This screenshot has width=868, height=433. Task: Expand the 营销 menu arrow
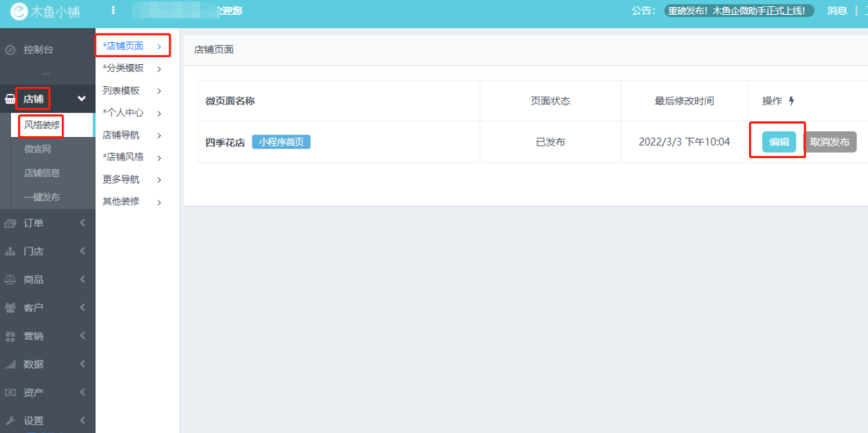[82, 336]
